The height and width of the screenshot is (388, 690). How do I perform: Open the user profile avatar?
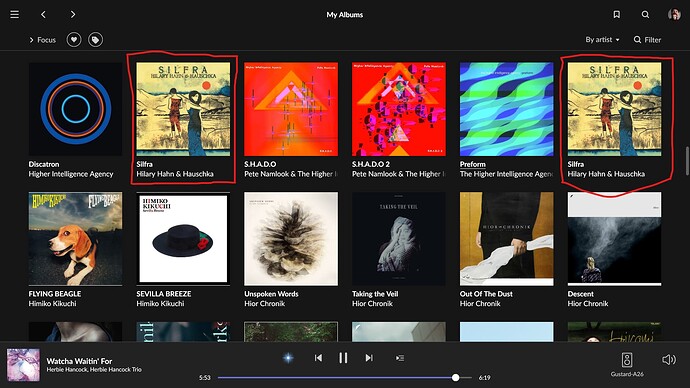click(674, 15)
